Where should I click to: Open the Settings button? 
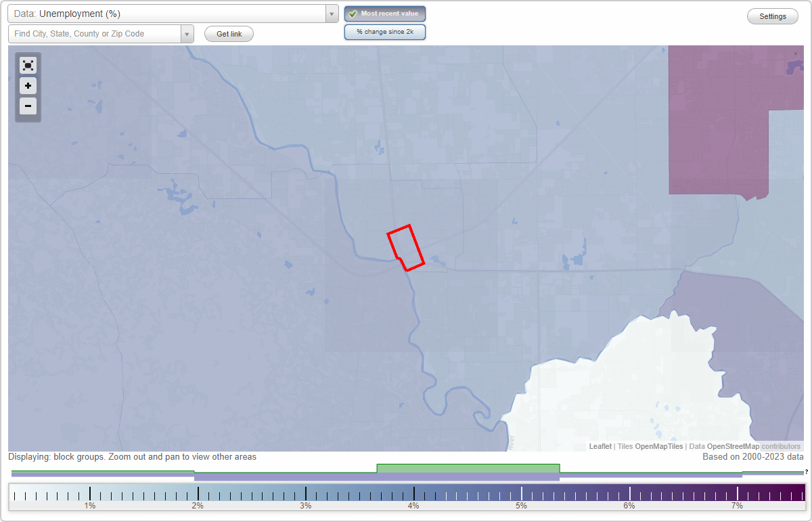click(773, 17)
